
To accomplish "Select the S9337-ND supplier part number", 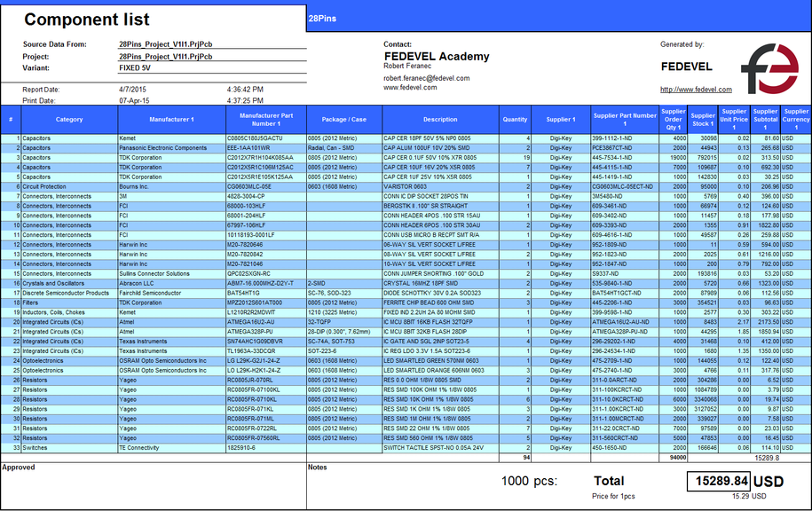I will tap(625, 274).
